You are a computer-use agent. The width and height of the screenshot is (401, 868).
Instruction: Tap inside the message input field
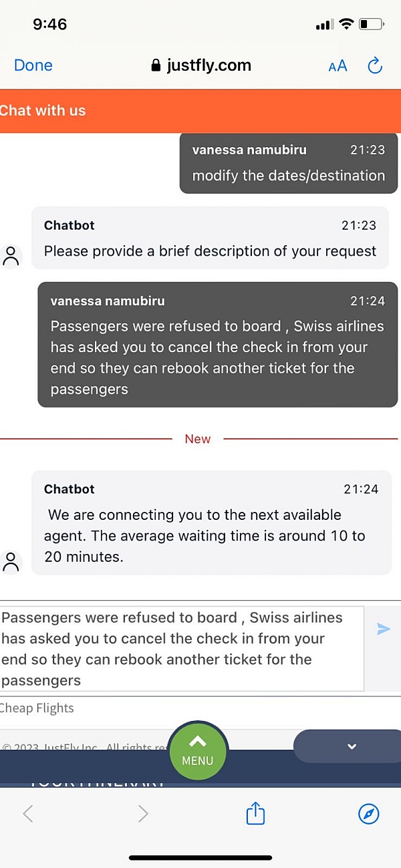(x=180, y=648)
